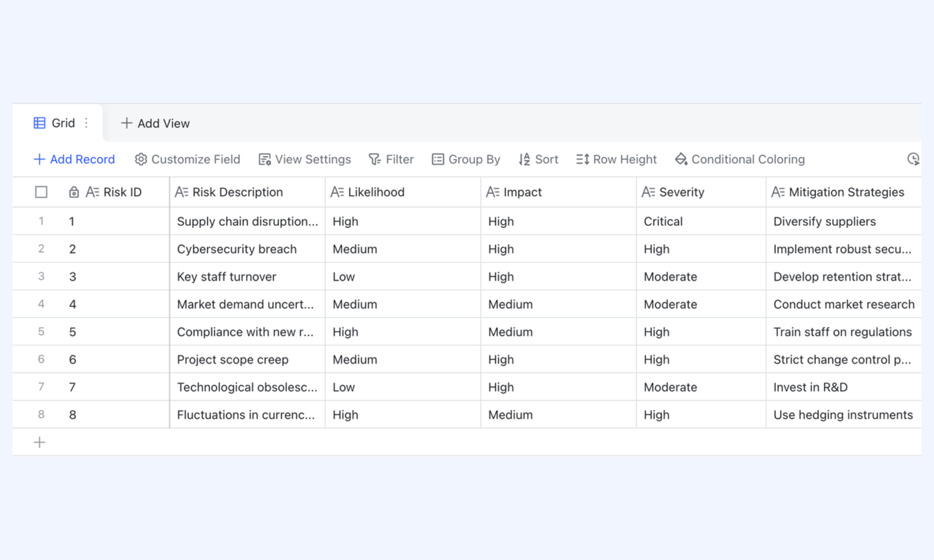Click the history clock icon
The width and height of the screenshot is (934, 560).
(x=913, y=160)
